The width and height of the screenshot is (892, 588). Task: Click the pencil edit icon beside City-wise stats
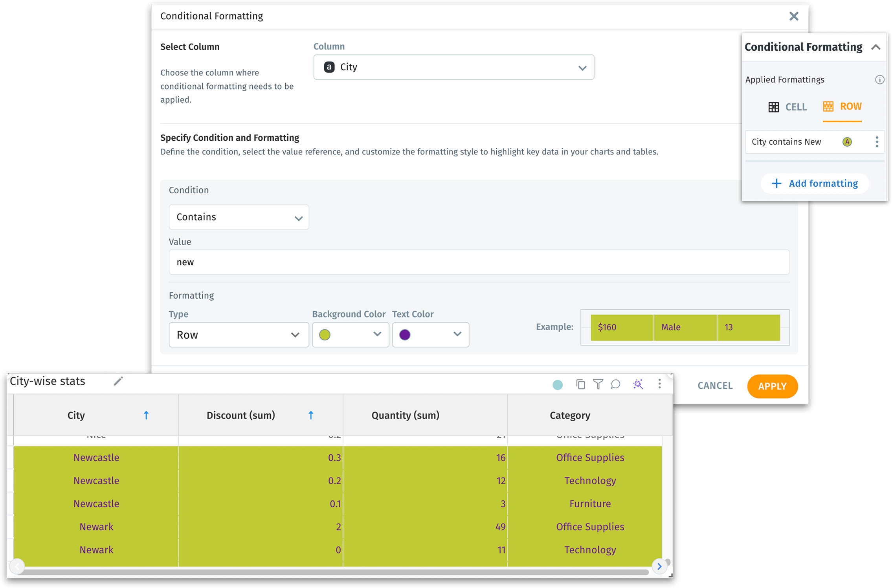[x=118, y=381]
